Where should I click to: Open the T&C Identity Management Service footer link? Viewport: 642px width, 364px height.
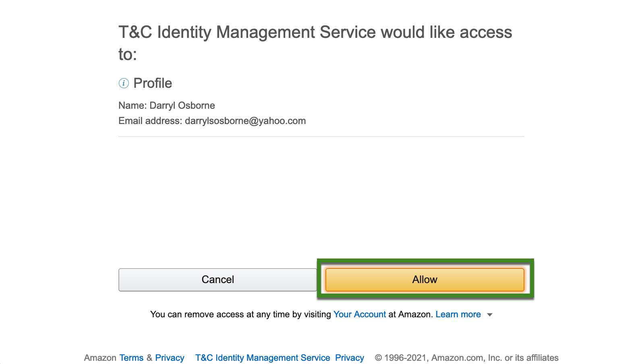click(263, 358)
